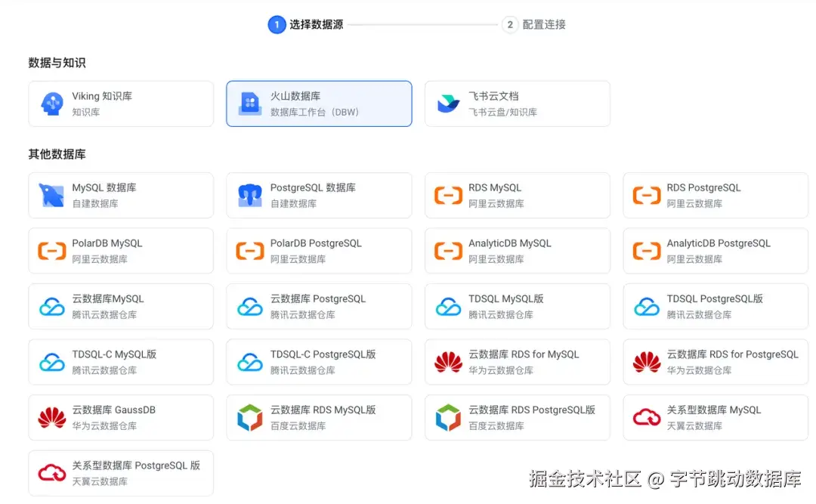This screenshot has height=504, width=816.
Task: Click the 飞书云文档 bird logo icon
Action: [448, 104]
